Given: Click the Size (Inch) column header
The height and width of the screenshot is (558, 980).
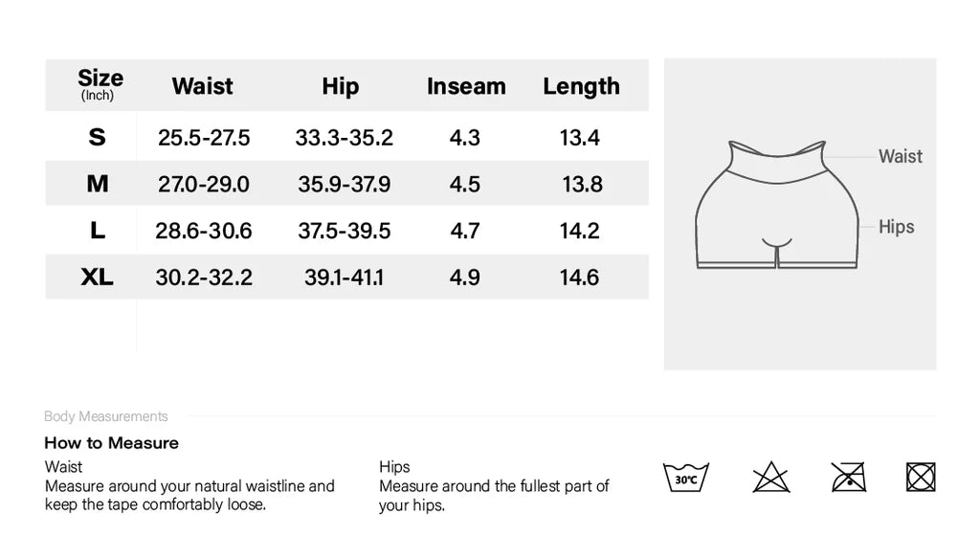Looking at the screenshot, I should (x=100, y=84).
